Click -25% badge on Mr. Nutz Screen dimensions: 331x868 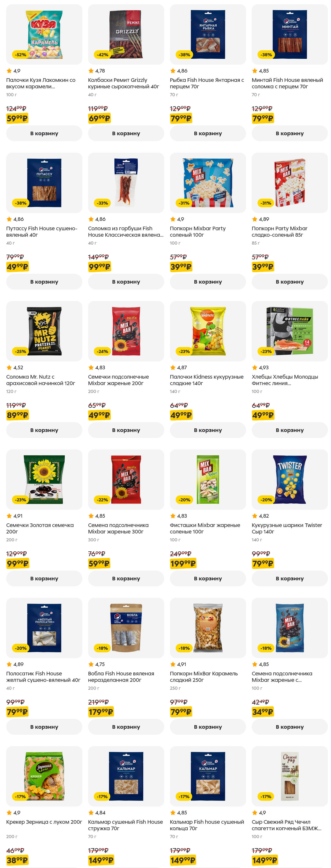pos(21,351)
